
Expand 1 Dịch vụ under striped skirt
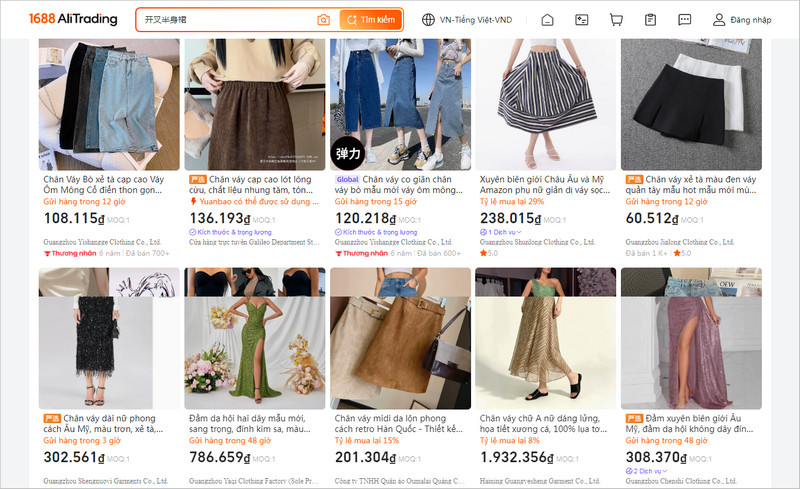[501, 232]
